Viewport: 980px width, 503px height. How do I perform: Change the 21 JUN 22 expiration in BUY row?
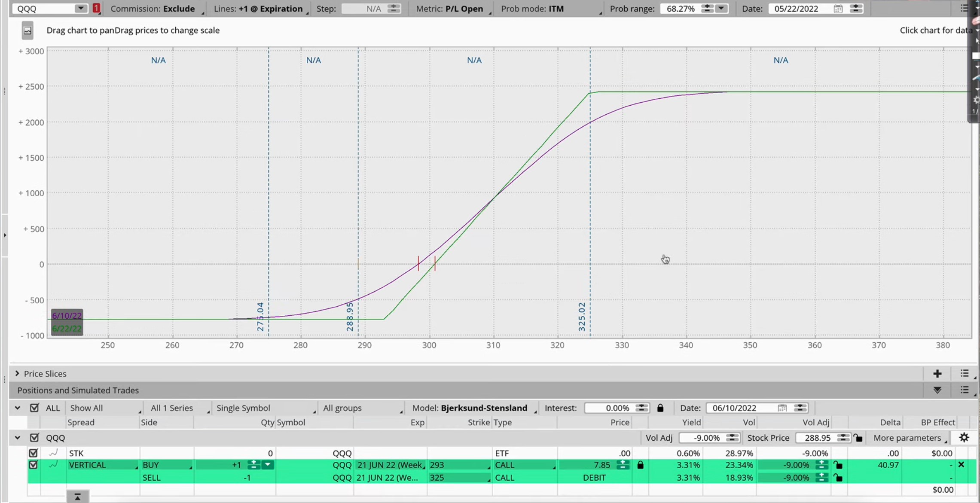coord(390,465)
